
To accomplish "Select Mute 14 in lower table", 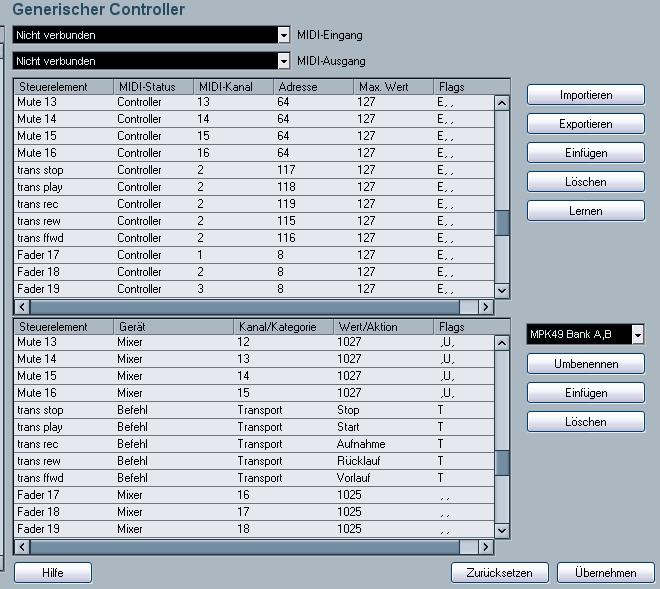I will pyautogui.click(x=37, y=359).
